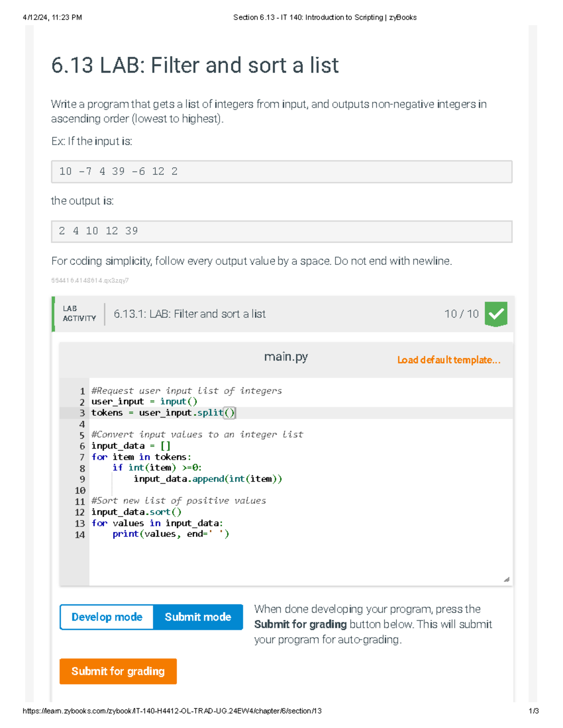Image resolution: width=563 pixels, height=728 pixels.
Task: Click line 3 tokens split statement
Action: 155,413
